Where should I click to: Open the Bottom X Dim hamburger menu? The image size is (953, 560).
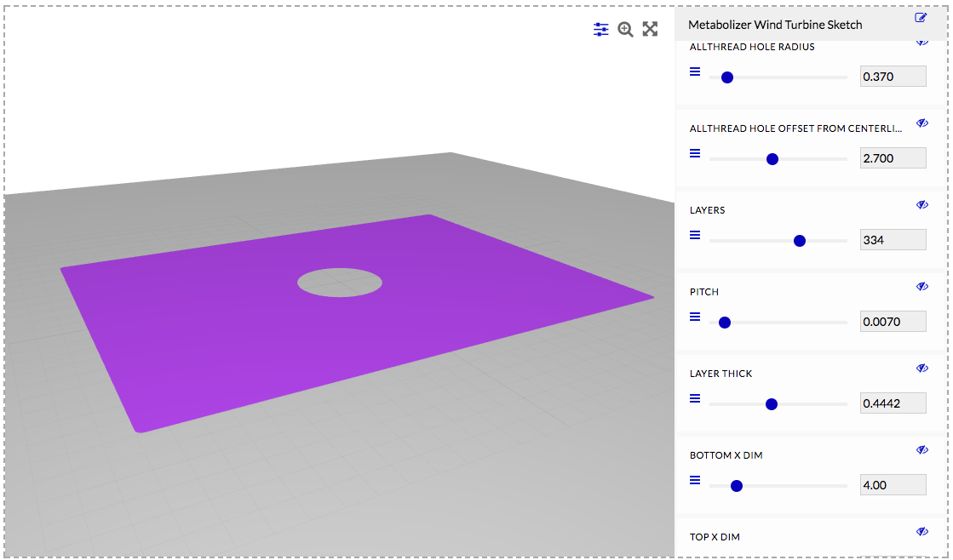click(x=695, y=481)
